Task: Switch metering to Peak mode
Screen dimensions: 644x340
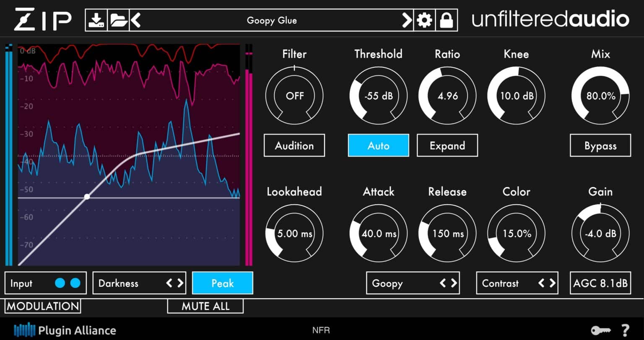Action: [x=222, y=283]
